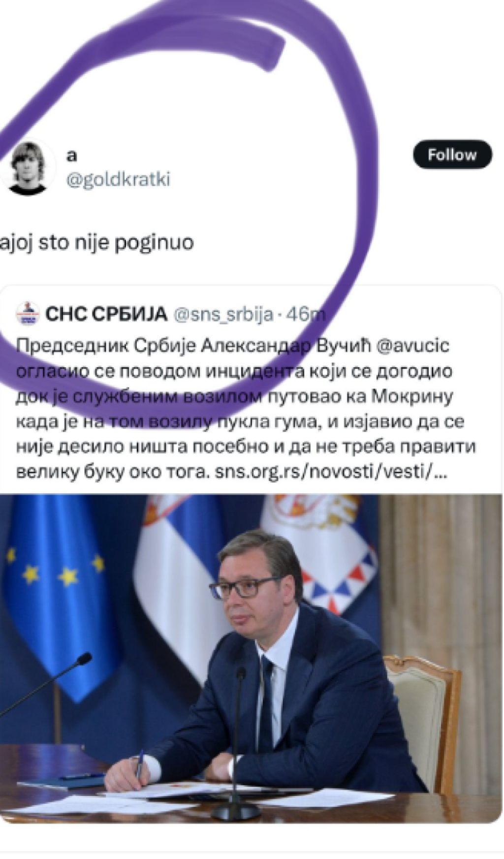Click the @sns_srbija handle
Viewport: 504px width, 859px height.
223,314
